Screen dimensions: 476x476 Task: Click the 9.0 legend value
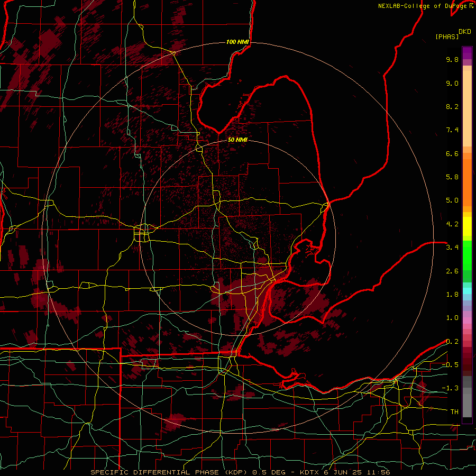click(452, 83)
